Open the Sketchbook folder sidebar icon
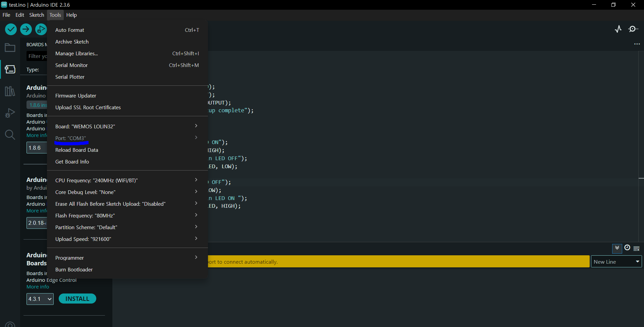Screen dimensions: 644x327 coord(10,48)
